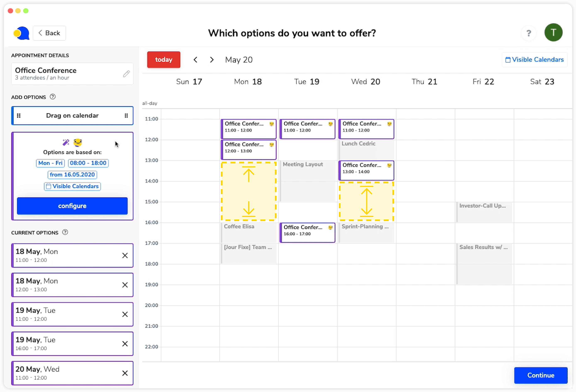576x392 pixels.
Task: Click smiley icon on Wed 13:00 event
Action: click(x=389, y=166)
